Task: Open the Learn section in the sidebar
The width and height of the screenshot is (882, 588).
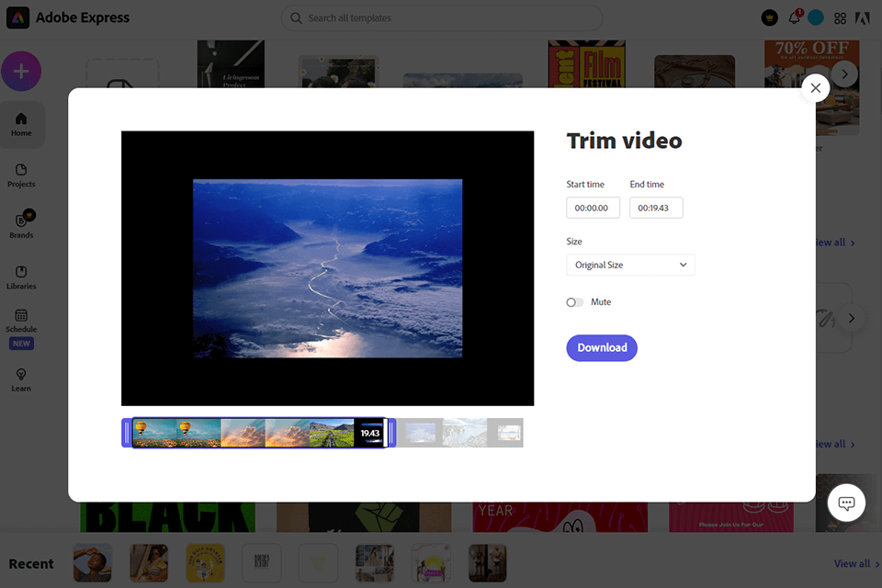Action: (x=21, y=379)
